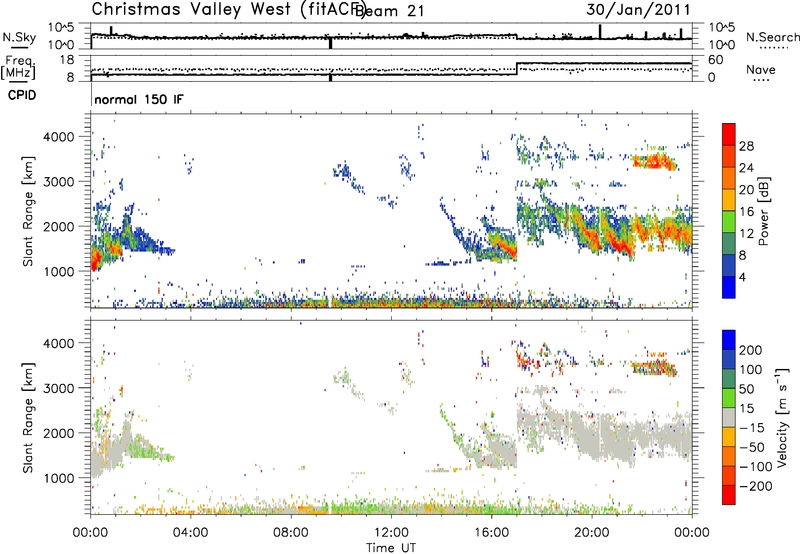The height and width of the screenshot is (554, 800).
Task: Click the 'normal 150 IF' CPID text
Action: point(139,99)
